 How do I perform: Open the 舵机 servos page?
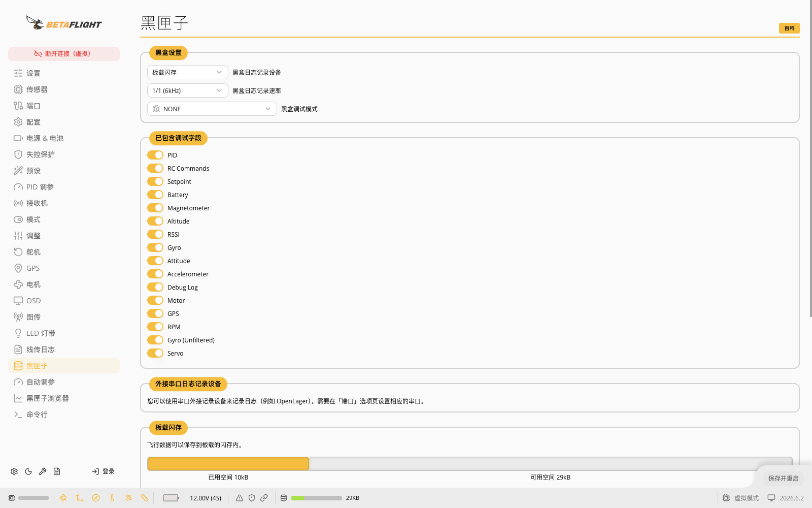point(64,252)
